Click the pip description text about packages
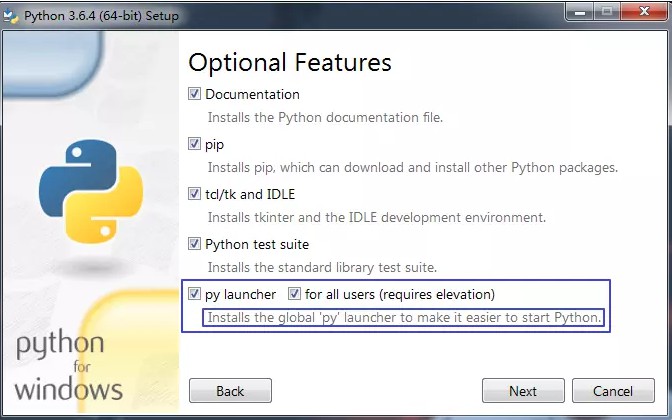Viewport: 672px width, 420px height. point(413,168)
